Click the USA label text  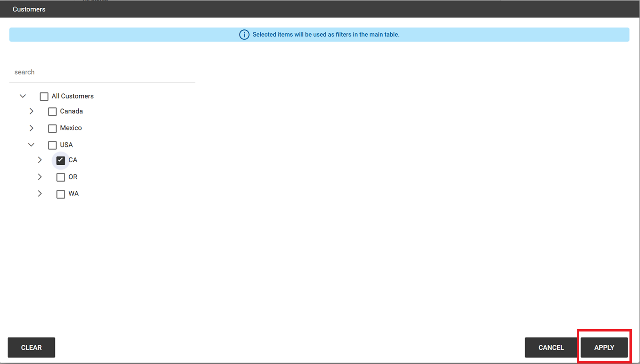pyautogui.click(x=66, y=145)
